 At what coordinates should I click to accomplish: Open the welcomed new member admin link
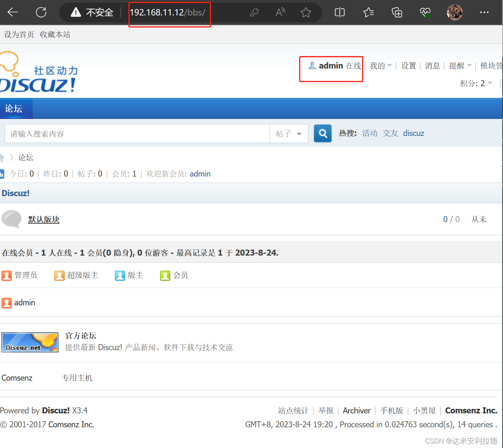tap(200, 174)
